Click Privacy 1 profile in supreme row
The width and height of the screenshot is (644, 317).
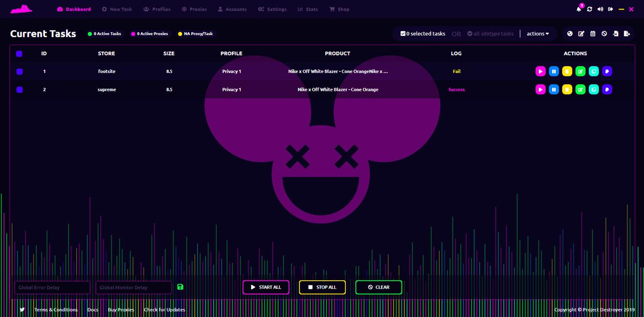click(x=232, y=89)
